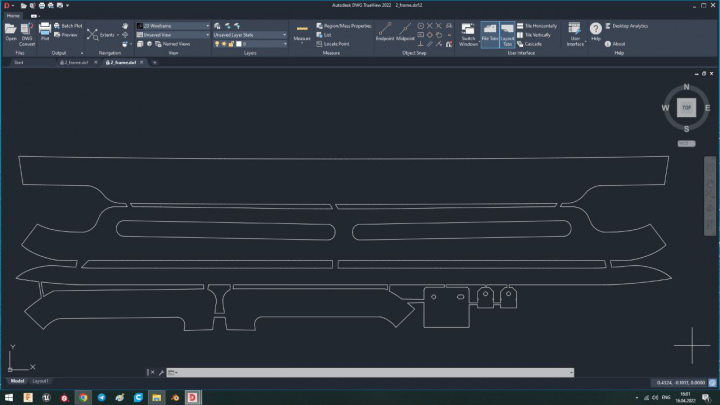The height and width of the screenshot is (405, 720).
Task: Toggle layer lock padlock icon
Action: tap(231, 44)
